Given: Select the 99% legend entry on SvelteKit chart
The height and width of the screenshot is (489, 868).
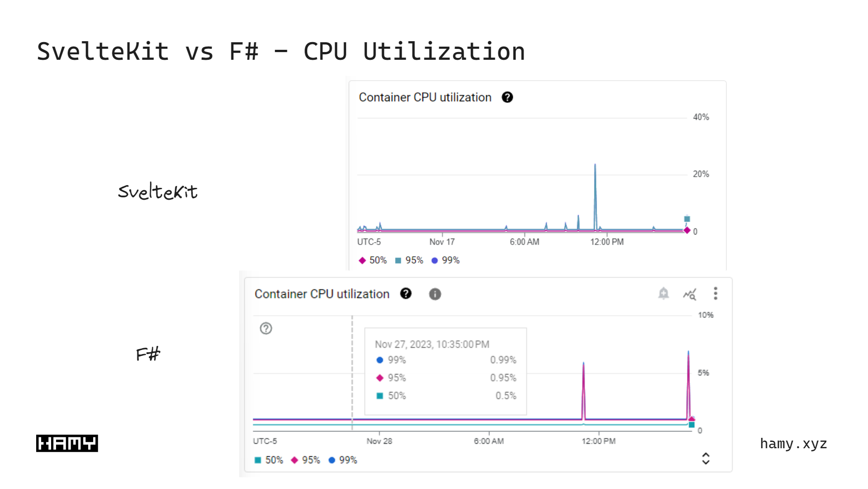Looking at the screenshot, I should (446, 260).
